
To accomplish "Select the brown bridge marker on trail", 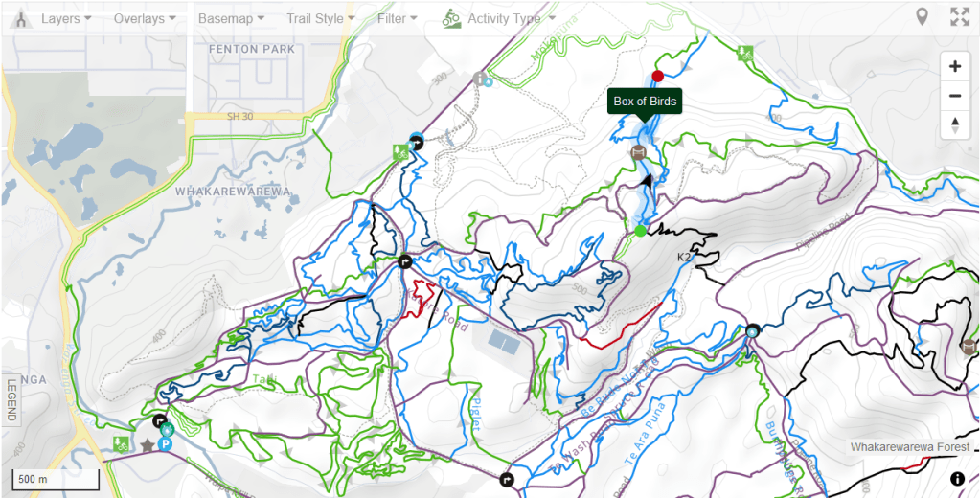I will tap(637, 152).
